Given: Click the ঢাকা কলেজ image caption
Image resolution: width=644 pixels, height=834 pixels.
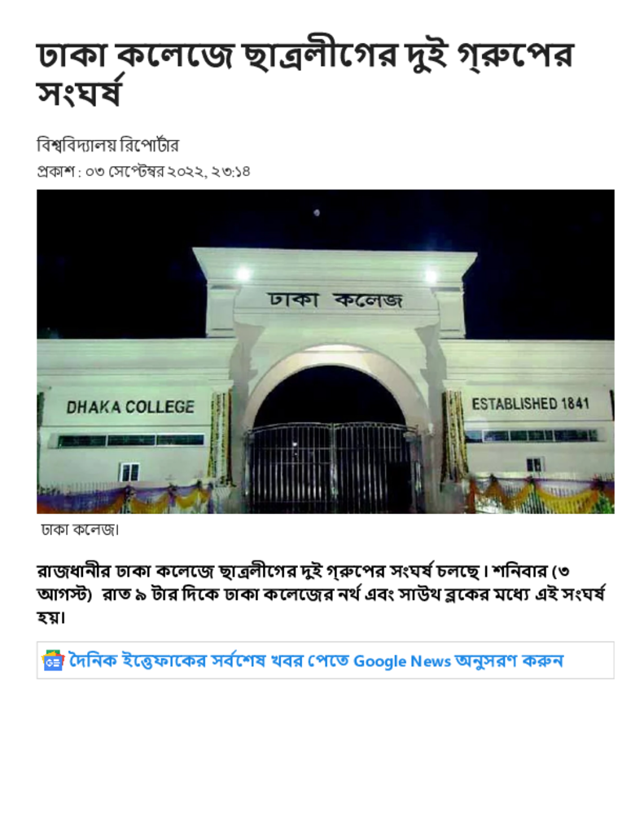Looking at the screenshot, I should pyautogui.click(x=81, y=529).
